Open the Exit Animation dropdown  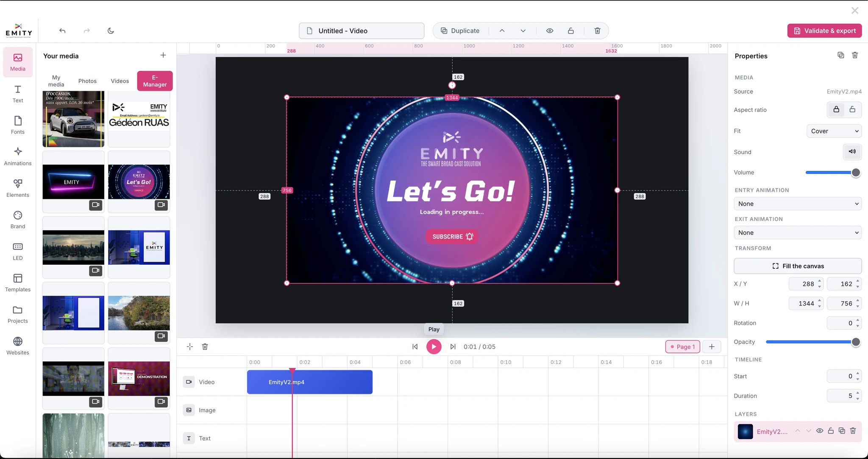tap(798, 232)
